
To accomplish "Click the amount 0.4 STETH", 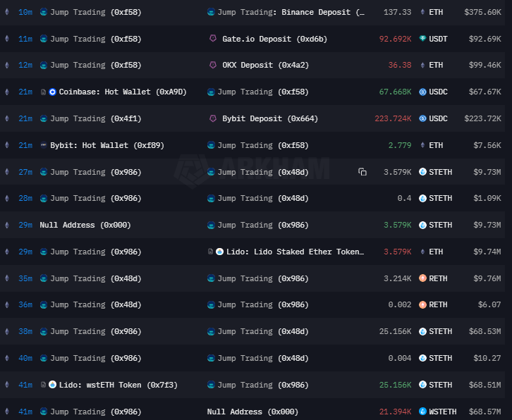I will click(404, 199).
